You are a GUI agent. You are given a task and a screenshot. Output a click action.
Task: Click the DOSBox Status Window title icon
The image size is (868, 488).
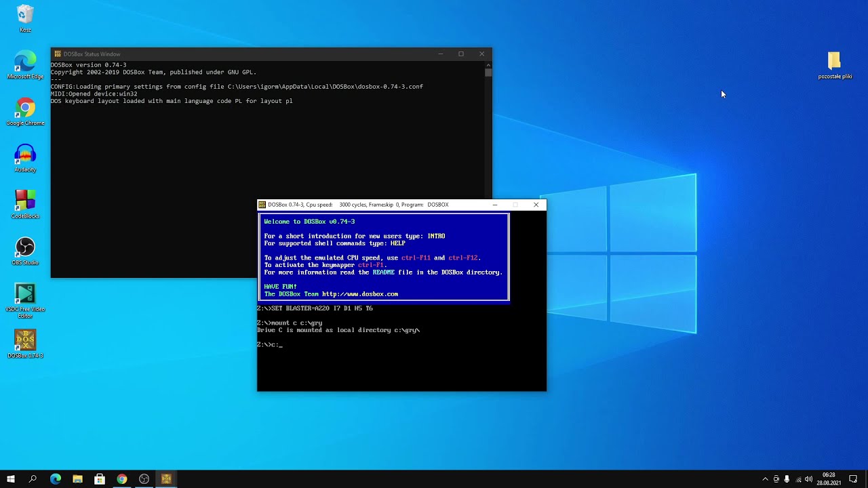[58, 54]
